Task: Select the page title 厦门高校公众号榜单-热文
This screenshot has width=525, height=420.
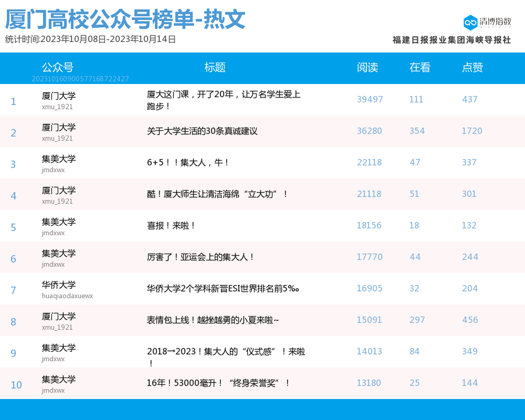Action: tap(125, 19)
